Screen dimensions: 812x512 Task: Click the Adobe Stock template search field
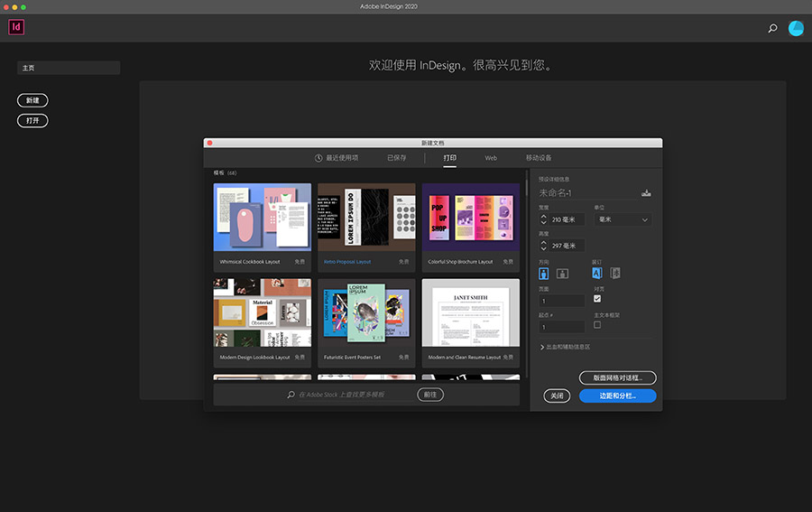356,395
